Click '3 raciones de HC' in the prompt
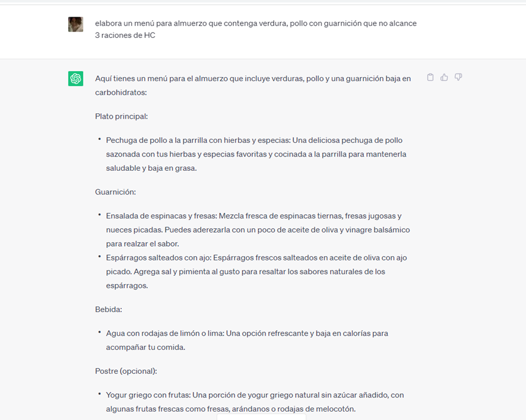The width and height of the screenshot is (526, 420). pos(125,35)
